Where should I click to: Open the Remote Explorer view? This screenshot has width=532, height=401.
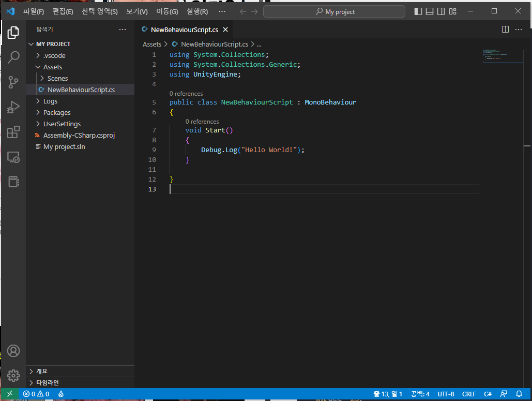pyautogui.click(x=13, y=157)
